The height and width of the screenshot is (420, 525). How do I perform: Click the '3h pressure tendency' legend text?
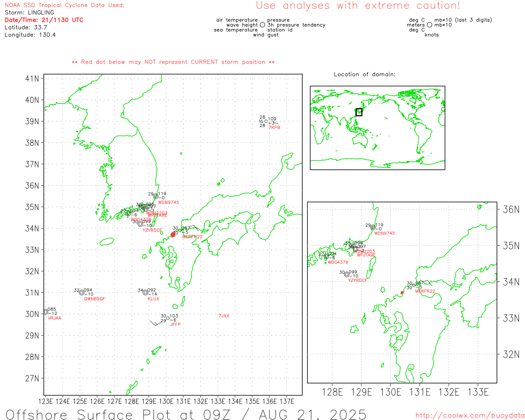(296, 25)
